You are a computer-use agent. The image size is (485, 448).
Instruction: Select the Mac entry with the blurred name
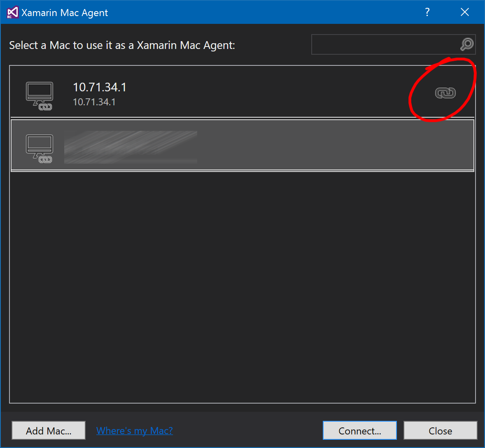pyautogui.click(x=131, y=147)
